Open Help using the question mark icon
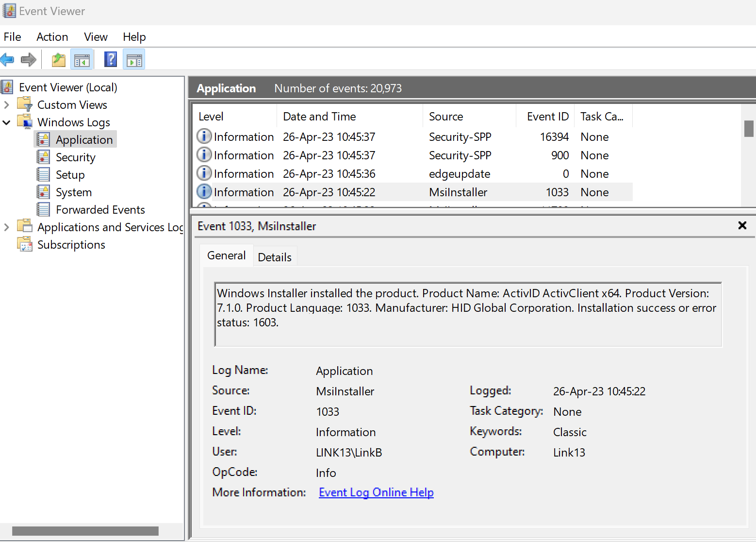Screen dimensions: 756x542 [111, 59]
